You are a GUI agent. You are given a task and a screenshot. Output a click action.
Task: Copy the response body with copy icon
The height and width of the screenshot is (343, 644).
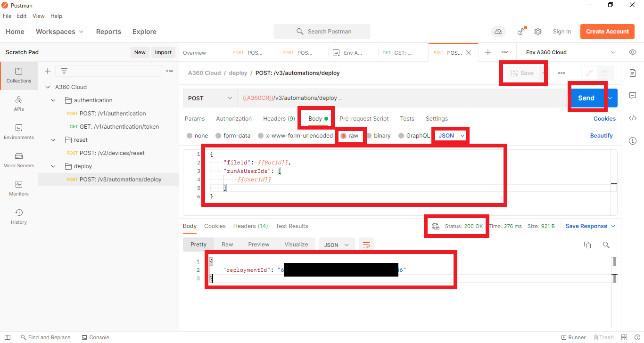(x=587, y=245)
